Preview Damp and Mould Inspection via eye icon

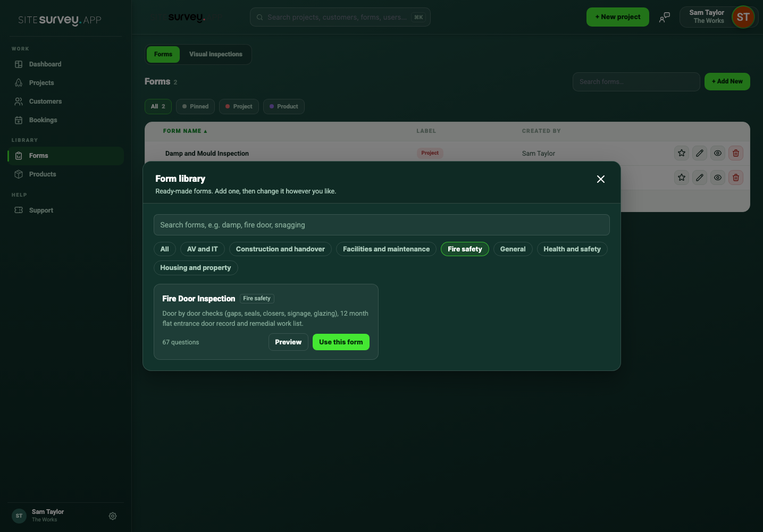pyautogui.click(x=718, y=153)
